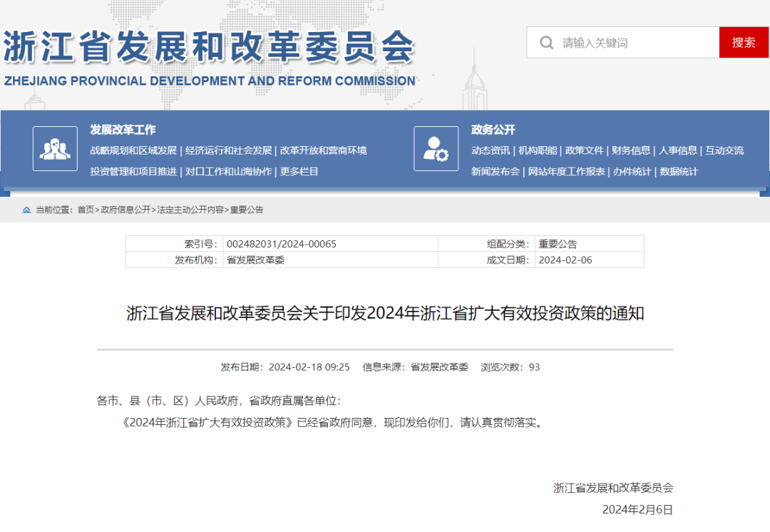This screenshot has height=532, width=770.
Task: Click the magnifier icon in search box
Action: (x=547, y=43)
